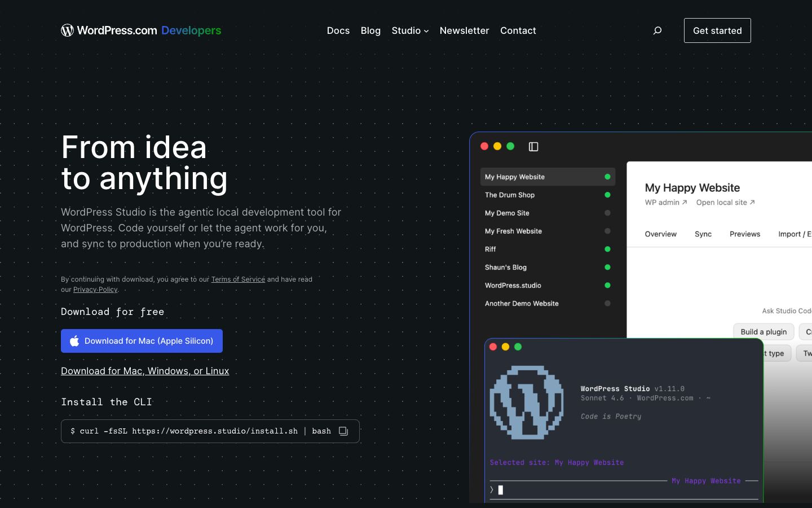Click the red dot of terminal window
This screenshot has height=508, width=812.
pos(493,347)
